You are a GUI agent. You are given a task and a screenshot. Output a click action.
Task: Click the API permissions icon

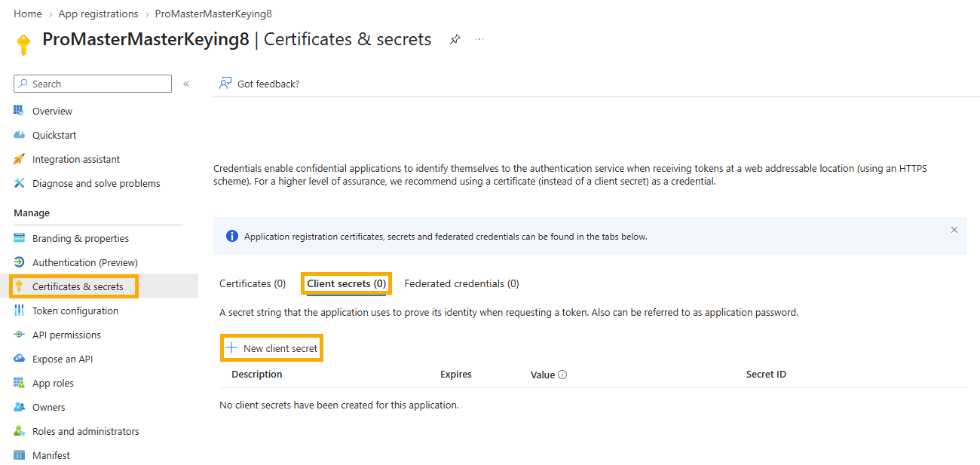click(x=19, y=335)
